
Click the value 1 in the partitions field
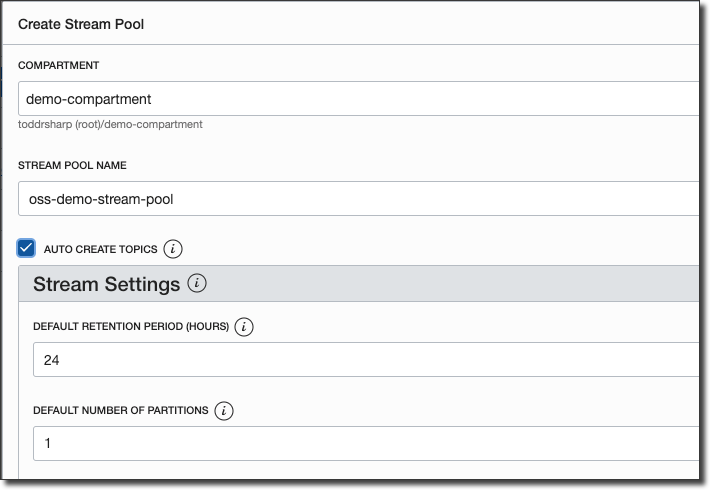tap(47, 443)
